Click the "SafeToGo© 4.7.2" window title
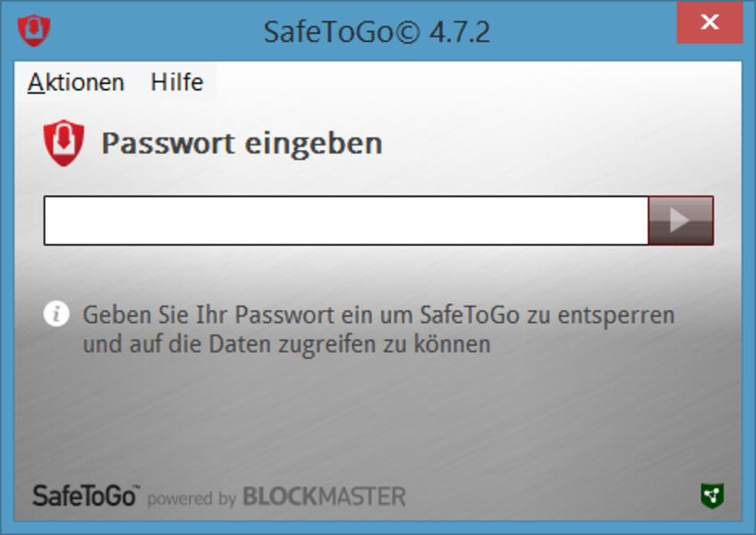Screen dimensions: 756x535 coord(376,32)
